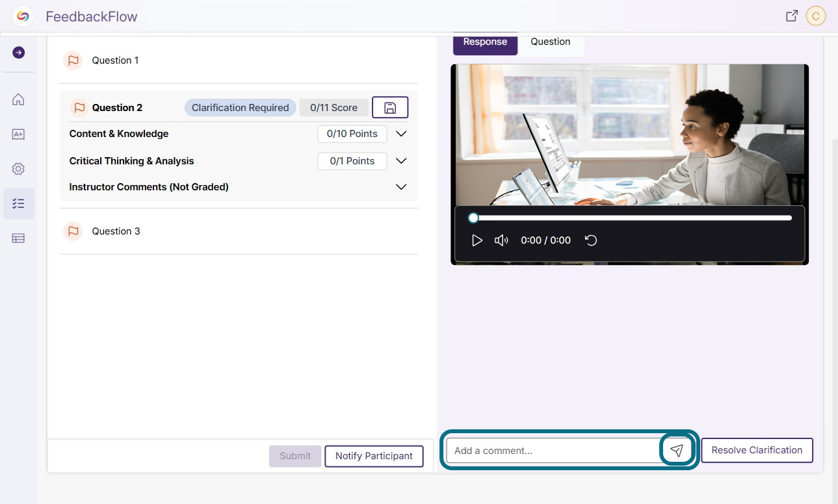Expand Instructor Comments (Not Graded) section
The width and height of the screenshot is (838, 504).
point(401,187)
